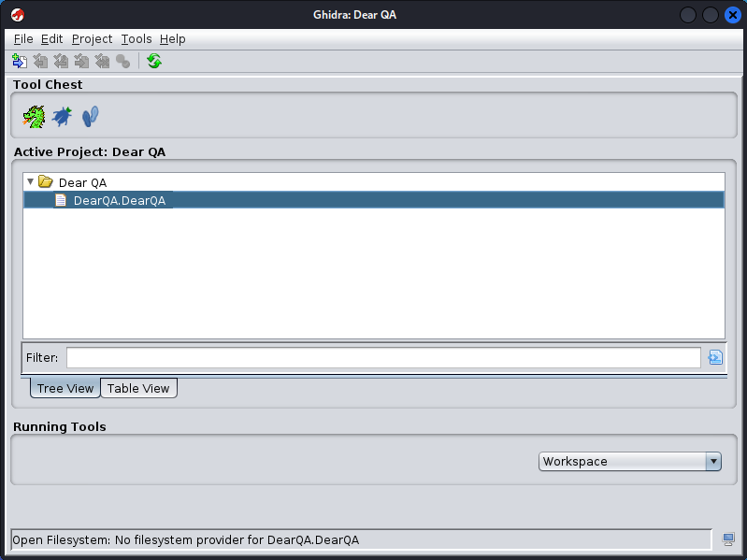Open the CodeBrowser dragon tool

(x=34, y=117)
